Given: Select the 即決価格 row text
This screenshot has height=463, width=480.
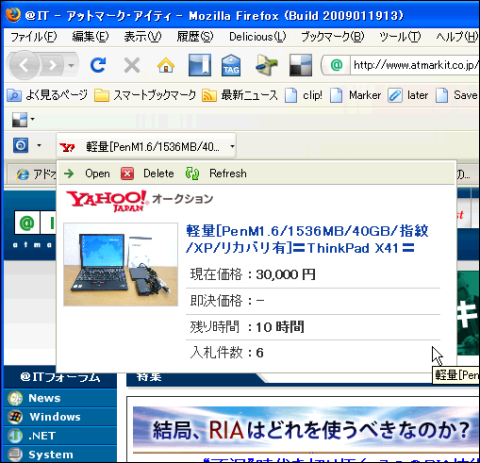Looking at the screenshot, I should pyautogui.click(x=227, y=301).
